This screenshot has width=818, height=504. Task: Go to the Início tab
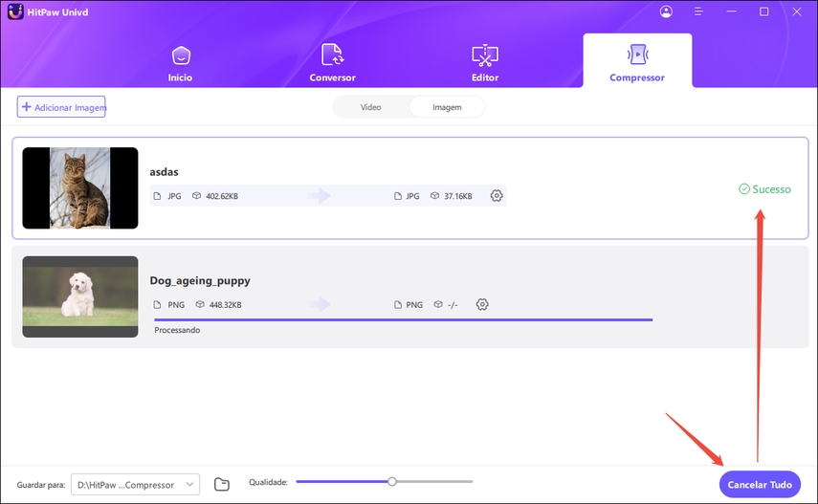coord(180,64)
